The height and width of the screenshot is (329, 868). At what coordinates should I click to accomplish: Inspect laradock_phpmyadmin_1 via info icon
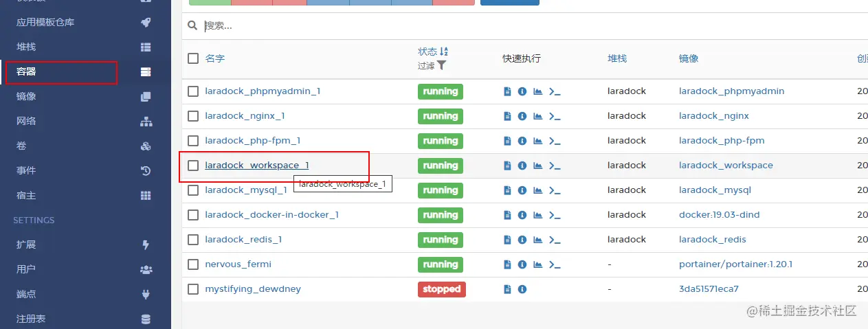pos(522,91)
